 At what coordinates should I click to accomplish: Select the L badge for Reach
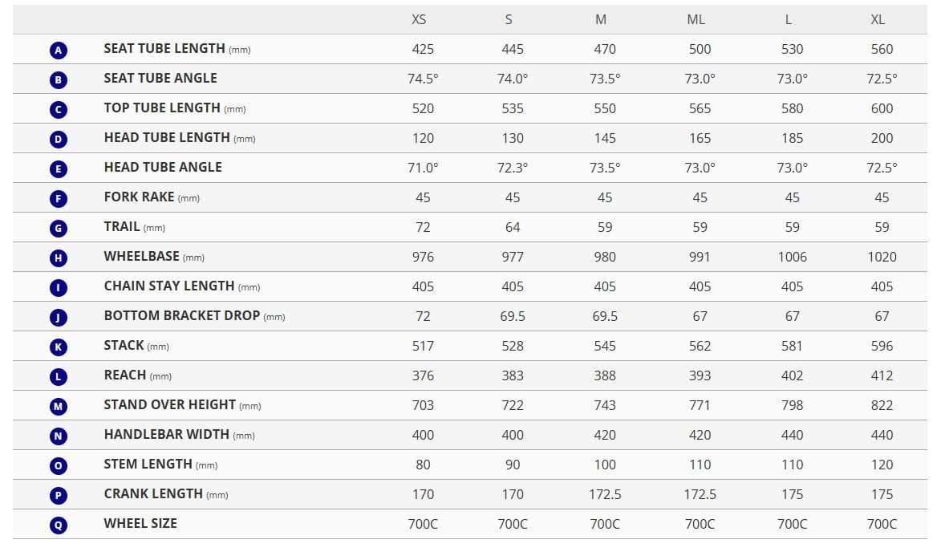tap(58, 377)
